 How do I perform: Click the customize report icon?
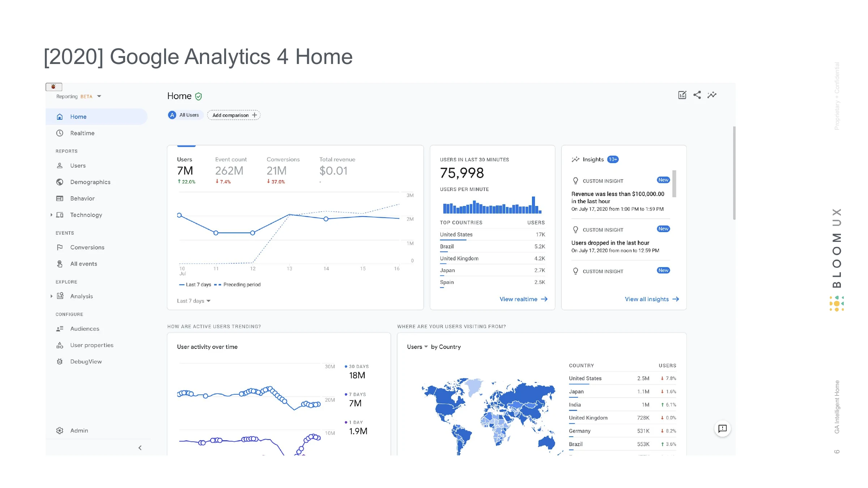click(x=682, y=95)
